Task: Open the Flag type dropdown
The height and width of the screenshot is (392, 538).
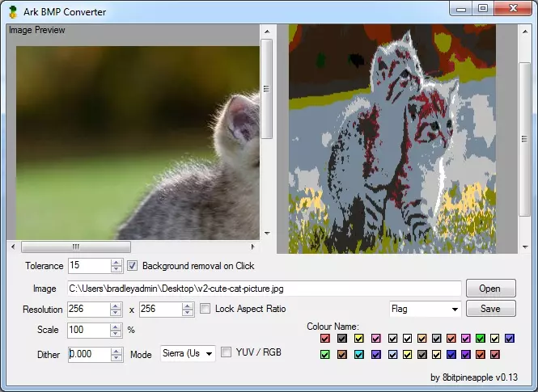Action: pos(454,309)
